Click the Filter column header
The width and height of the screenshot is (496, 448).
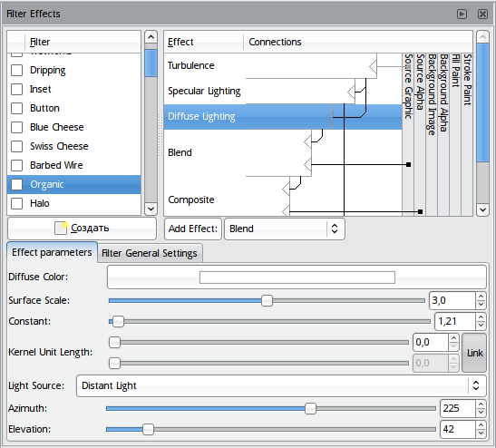[x=83, y=42]
